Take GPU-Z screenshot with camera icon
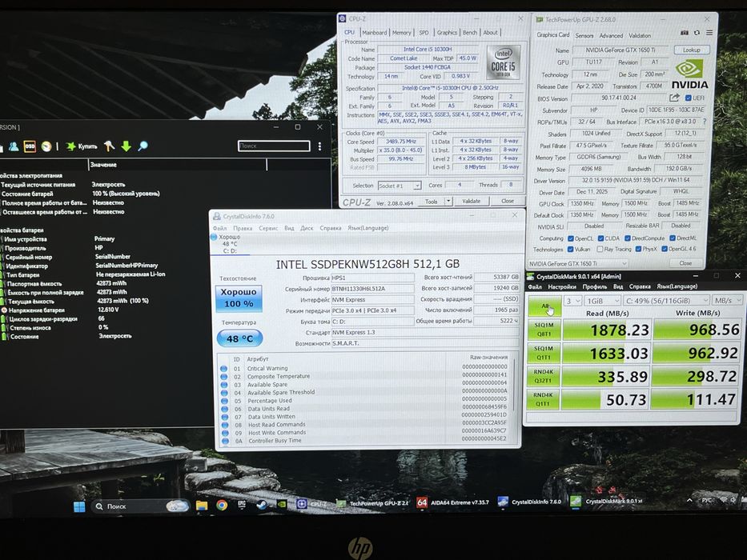The width and height of the screenshot is (747, 560). 684,33
